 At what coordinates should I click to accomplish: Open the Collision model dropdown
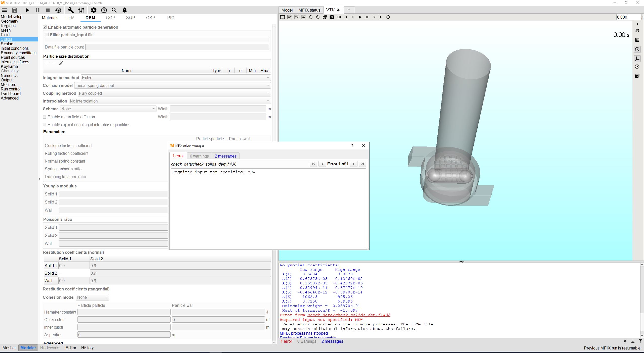point(172,85)
